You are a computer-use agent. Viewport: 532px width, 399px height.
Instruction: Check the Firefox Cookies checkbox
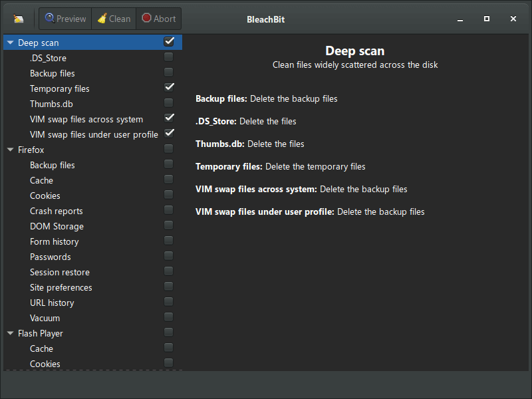point(168,194)
